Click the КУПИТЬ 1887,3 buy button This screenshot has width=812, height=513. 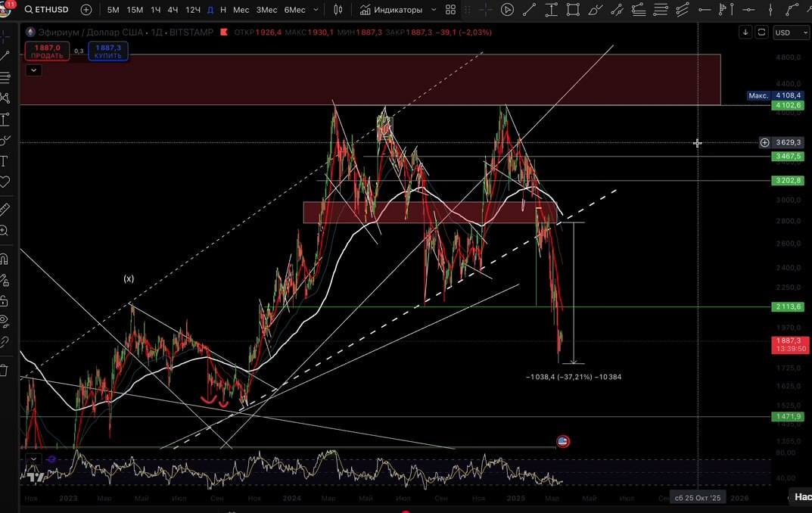click(x=108, y=51)
